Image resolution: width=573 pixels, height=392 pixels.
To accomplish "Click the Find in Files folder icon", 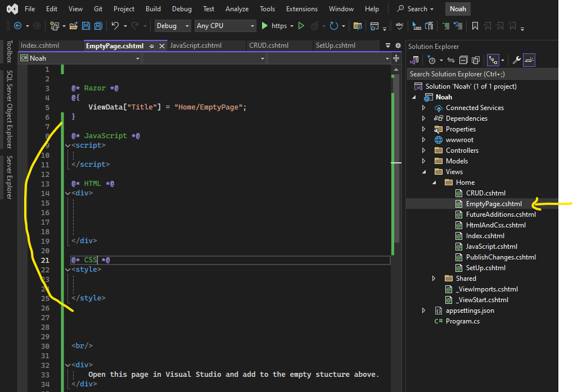I will tap(358, 26).
